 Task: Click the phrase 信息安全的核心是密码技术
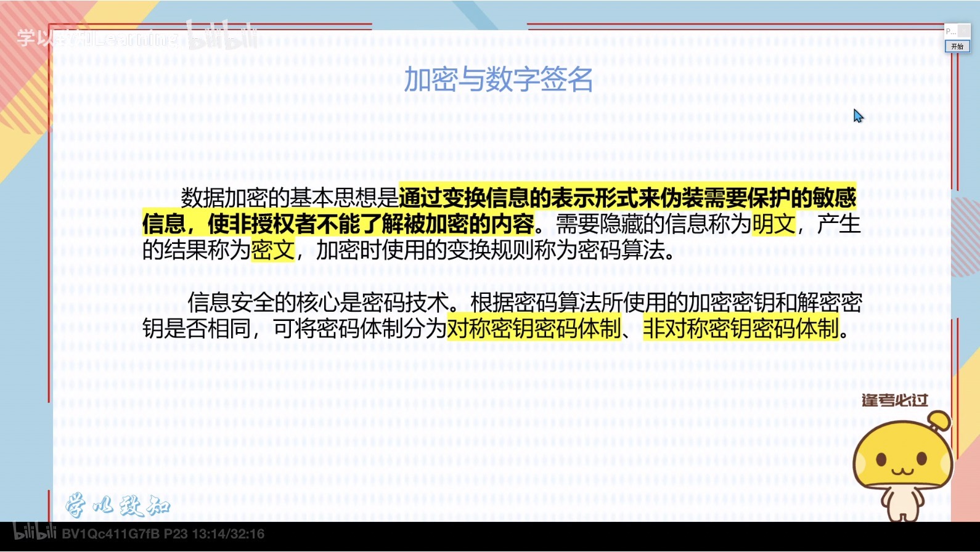(x=318, y=302)
